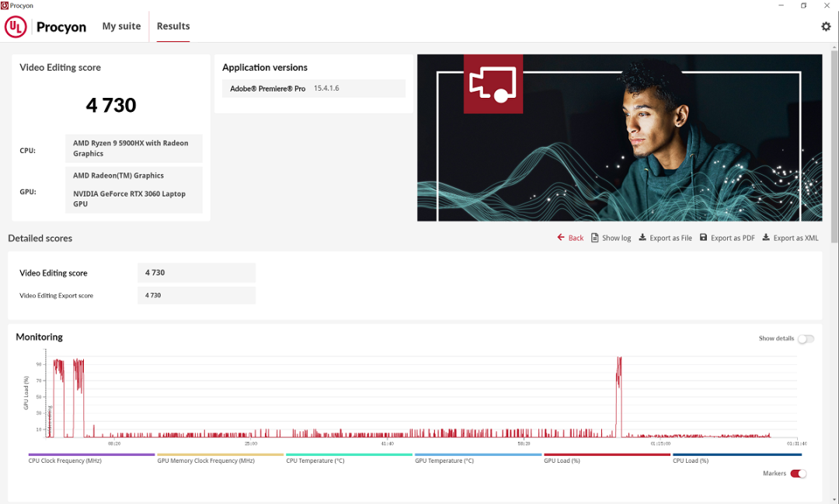Choose Export as PDF
Image resolution: width=839 pixels, height=504 pixels.
click(x=727, y=238)
